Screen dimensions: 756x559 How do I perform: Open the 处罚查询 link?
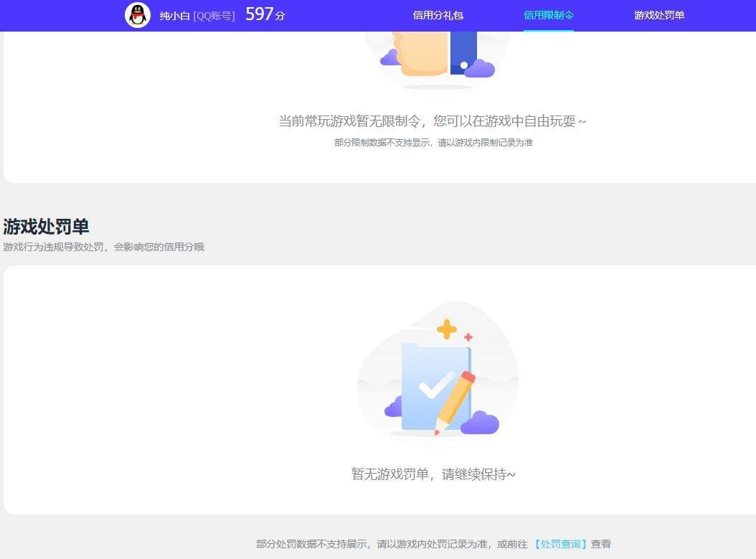point(559,544)
